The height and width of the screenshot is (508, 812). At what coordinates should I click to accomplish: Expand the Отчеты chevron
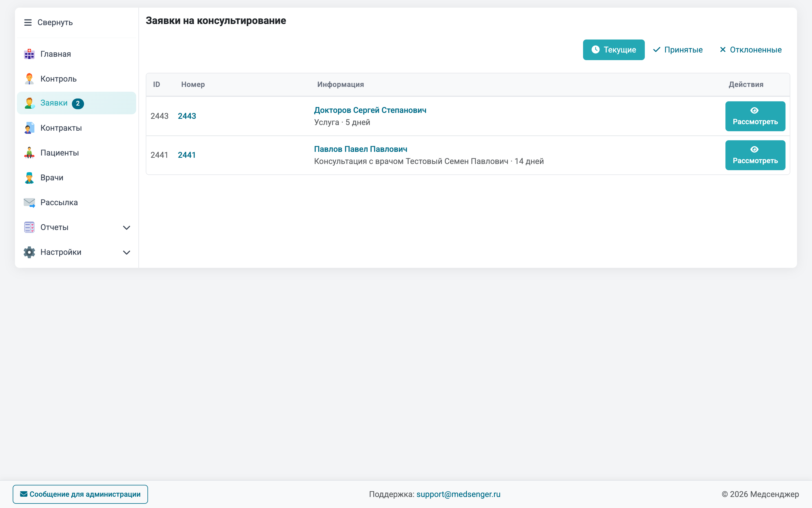click(127, 228)
